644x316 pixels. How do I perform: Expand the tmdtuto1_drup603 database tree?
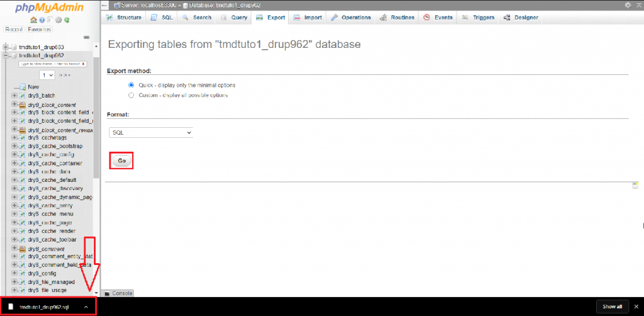(x=6, y=47)
